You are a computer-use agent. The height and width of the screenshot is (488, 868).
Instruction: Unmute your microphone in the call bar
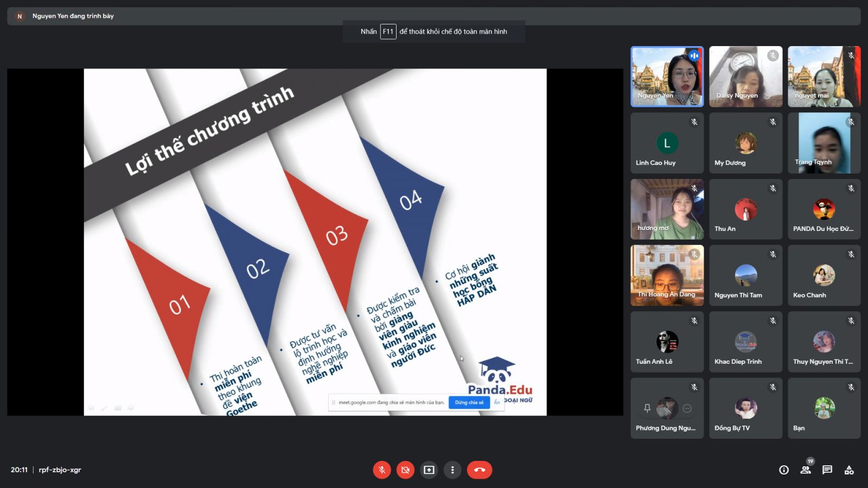click(x=382, y=470)
